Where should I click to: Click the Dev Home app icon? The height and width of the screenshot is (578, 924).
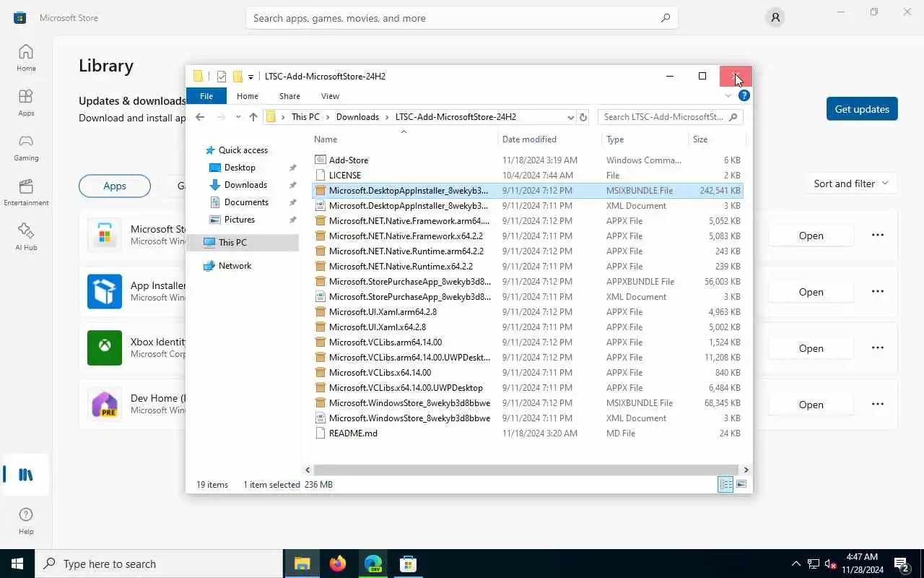point(105,404)
